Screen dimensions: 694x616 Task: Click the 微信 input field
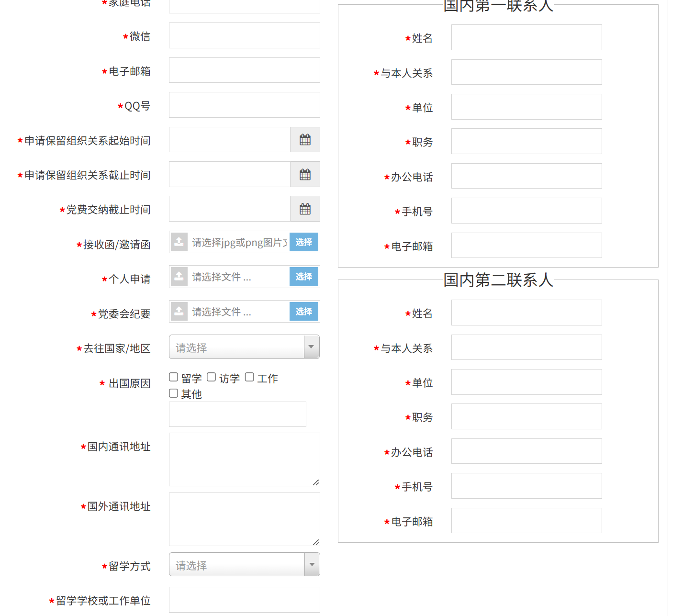tap(244, 36)
